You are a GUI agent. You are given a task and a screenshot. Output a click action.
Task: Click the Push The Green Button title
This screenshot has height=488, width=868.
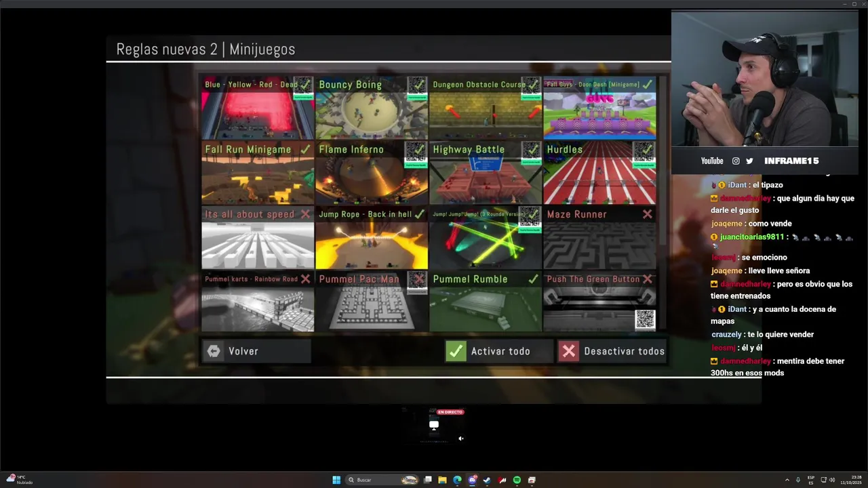tap(593, 279)
